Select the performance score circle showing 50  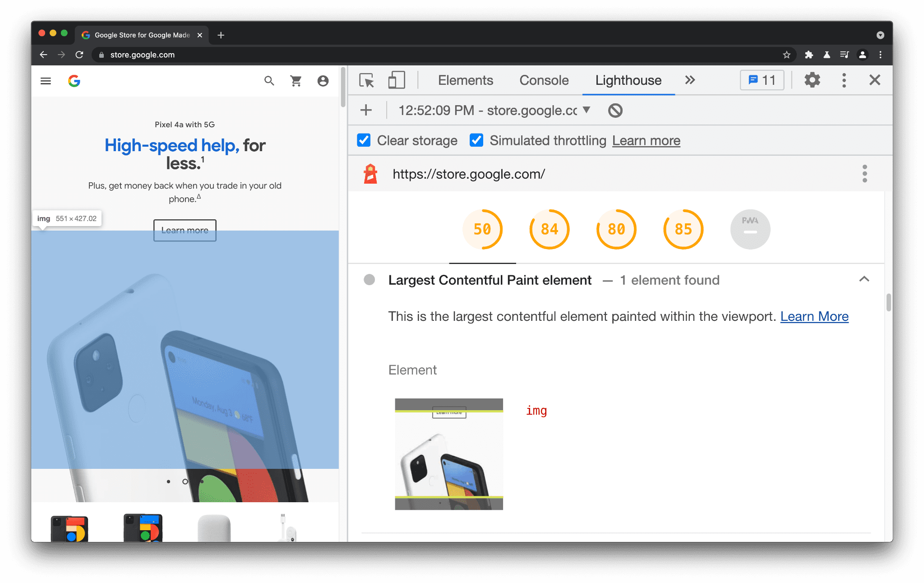click(484, 228)
